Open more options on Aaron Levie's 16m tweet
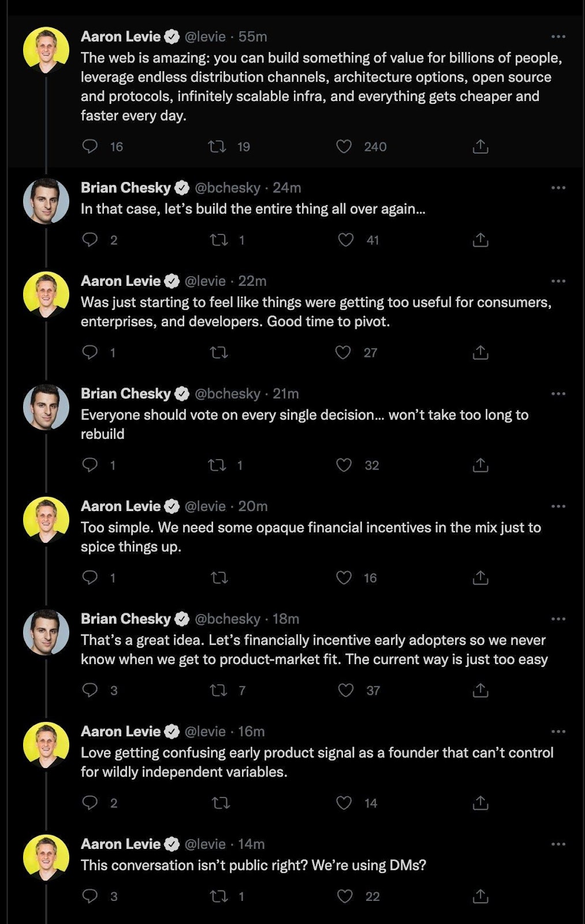The height and width of the screenshot is (924, 585). click(558, 731)
